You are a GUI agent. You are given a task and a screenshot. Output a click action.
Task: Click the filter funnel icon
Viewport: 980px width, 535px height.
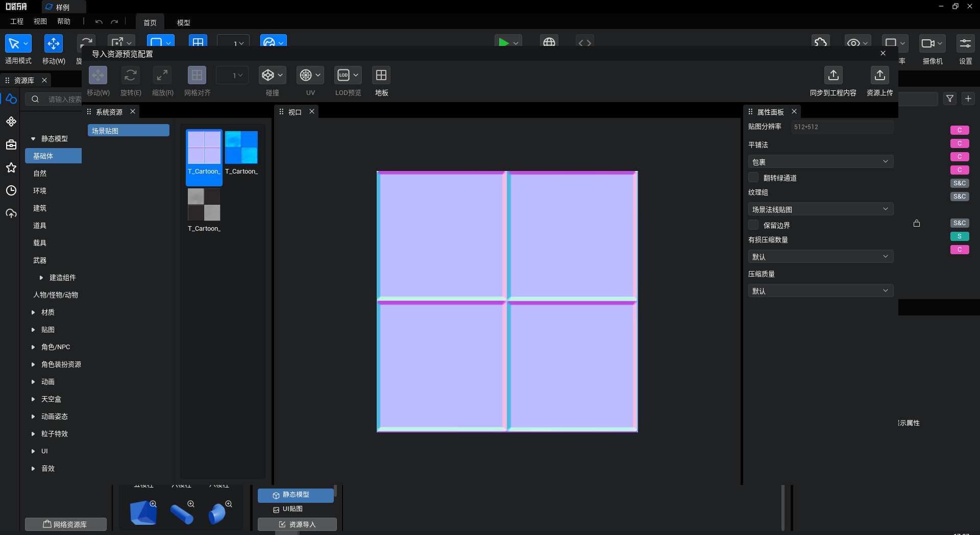(950, 99)
